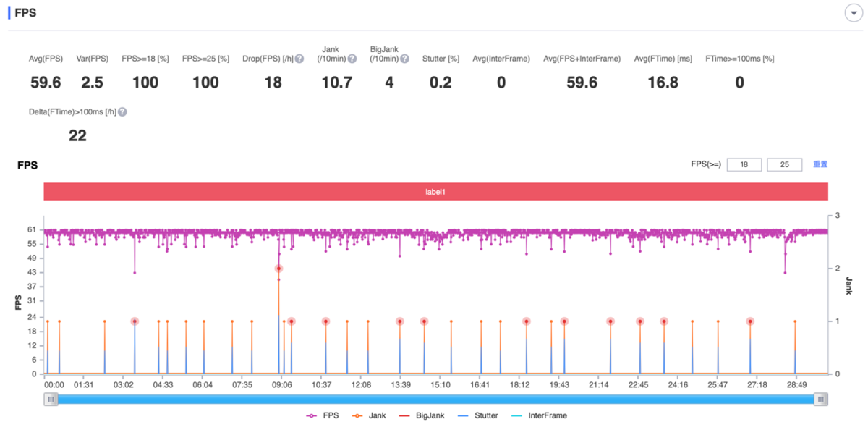Click the help icon beside BigJank (/10min)
Screen dimensions: 868x422
406,59
